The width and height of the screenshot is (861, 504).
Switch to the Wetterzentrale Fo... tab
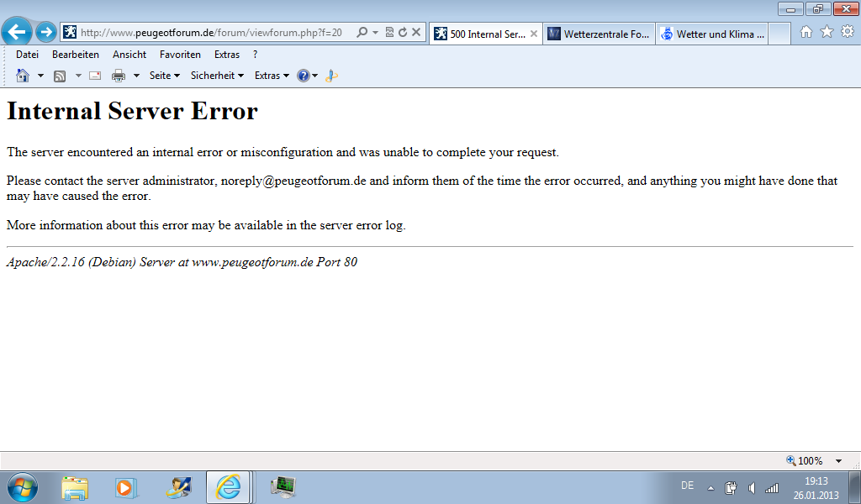tap(597, 34)
